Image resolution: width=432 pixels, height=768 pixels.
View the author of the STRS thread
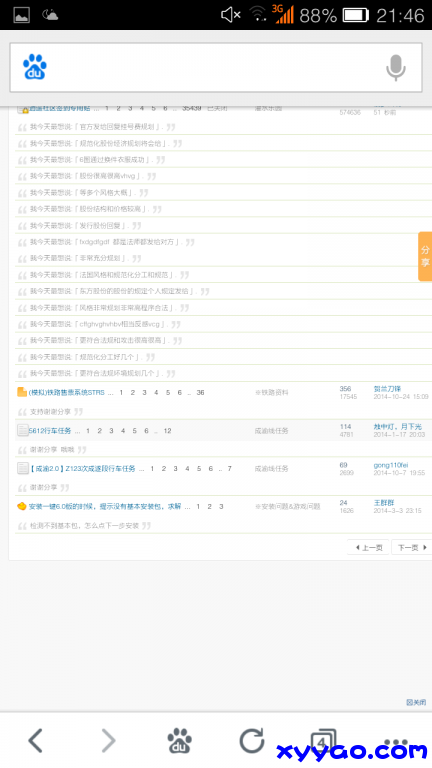point(387,388)
